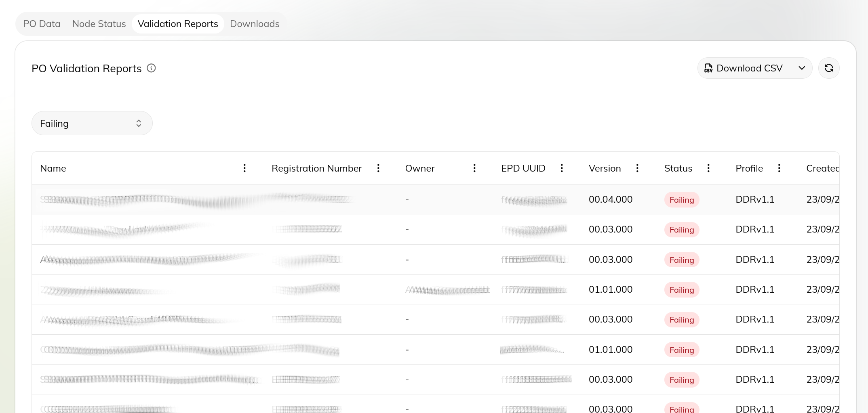The image size is (868, 413).
Task: Sort by the Name column header
Action: click(53, 168)
